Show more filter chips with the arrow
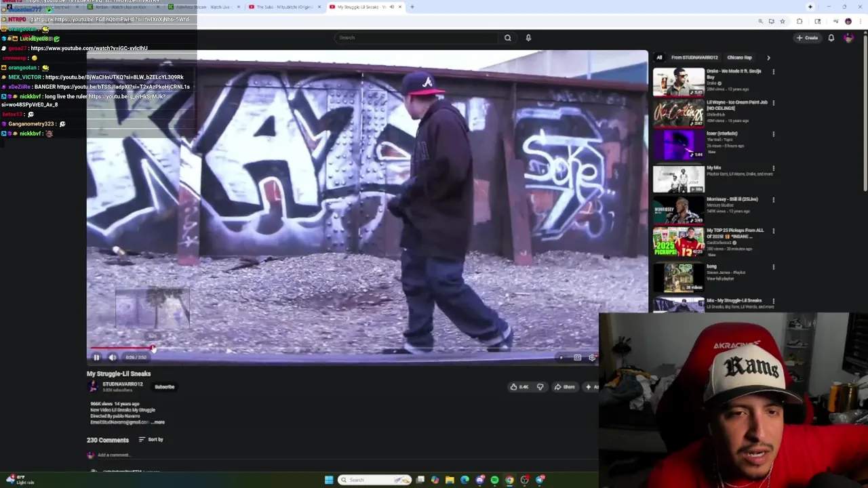This screenshot has height=488, width=868. [x=768, y=58]
